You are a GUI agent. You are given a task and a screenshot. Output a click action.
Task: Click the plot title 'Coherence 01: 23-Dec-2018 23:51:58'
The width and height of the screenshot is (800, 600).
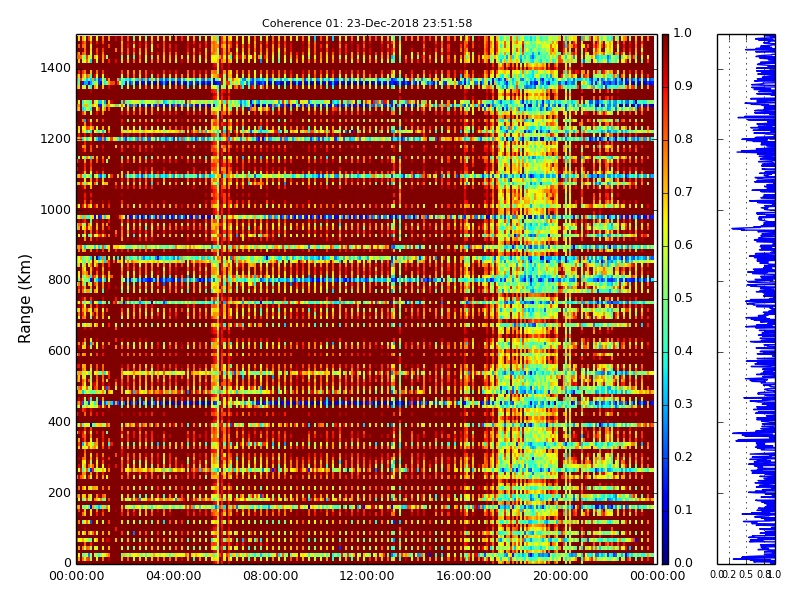click(366, 23)
